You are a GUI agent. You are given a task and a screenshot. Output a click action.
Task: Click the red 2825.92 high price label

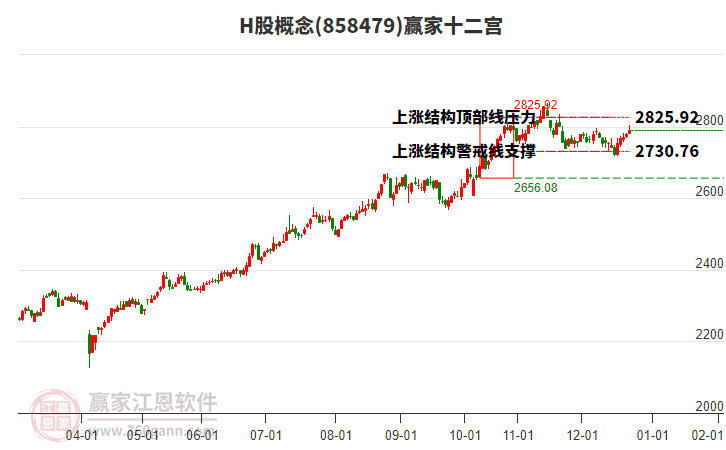[x=536, y=105]
